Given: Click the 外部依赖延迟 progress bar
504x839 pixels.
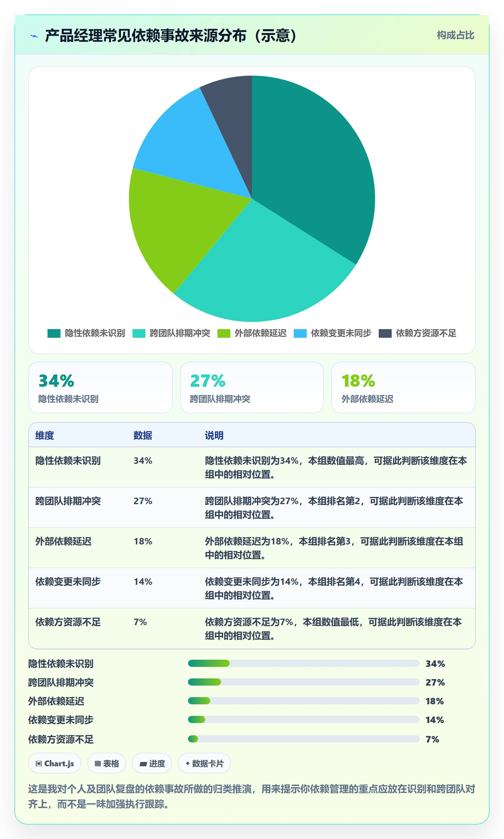Looking at the screenshot, I should click(303, 701).
